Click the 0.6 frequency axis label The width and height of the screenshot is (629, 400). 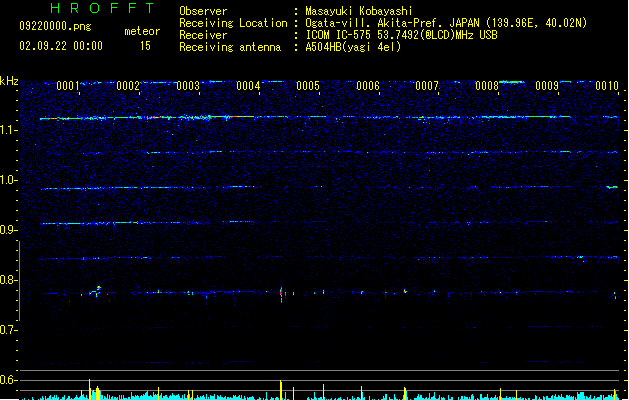coord(9,380)
